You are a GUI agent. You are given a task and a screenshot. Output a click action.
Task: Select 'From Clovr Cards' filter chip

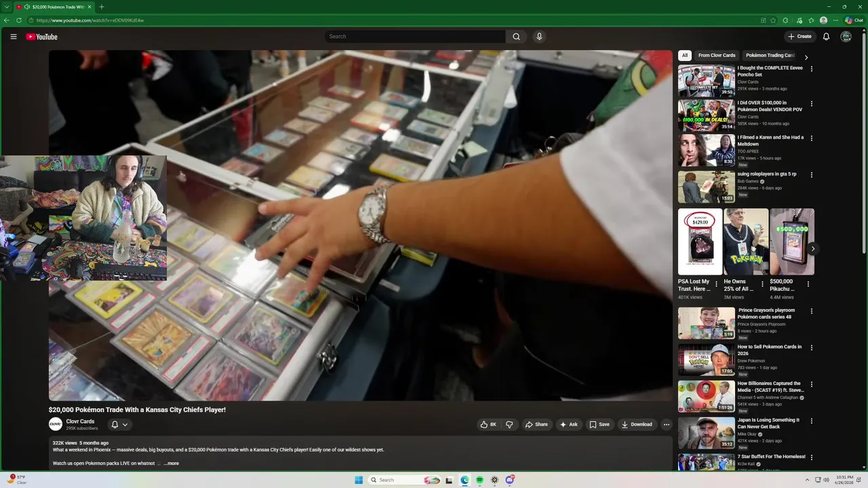click(x=717, y=56)
